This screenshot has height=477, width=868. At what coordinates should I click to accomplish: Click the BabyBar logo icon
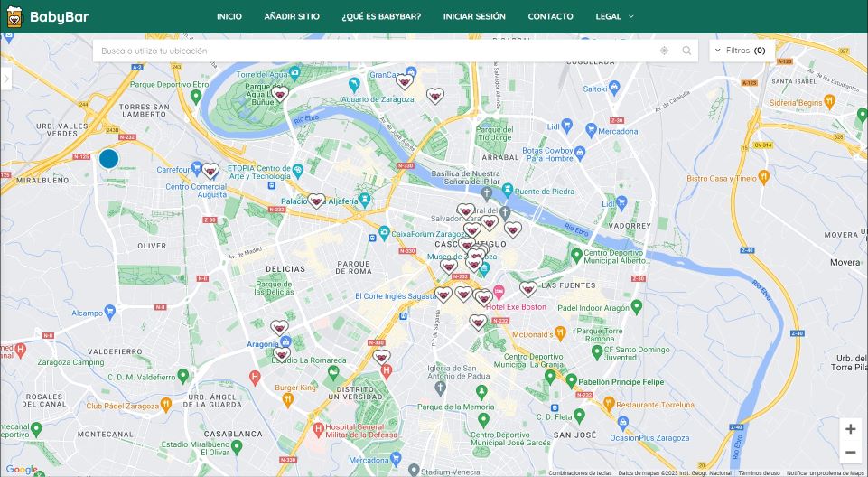14,16
